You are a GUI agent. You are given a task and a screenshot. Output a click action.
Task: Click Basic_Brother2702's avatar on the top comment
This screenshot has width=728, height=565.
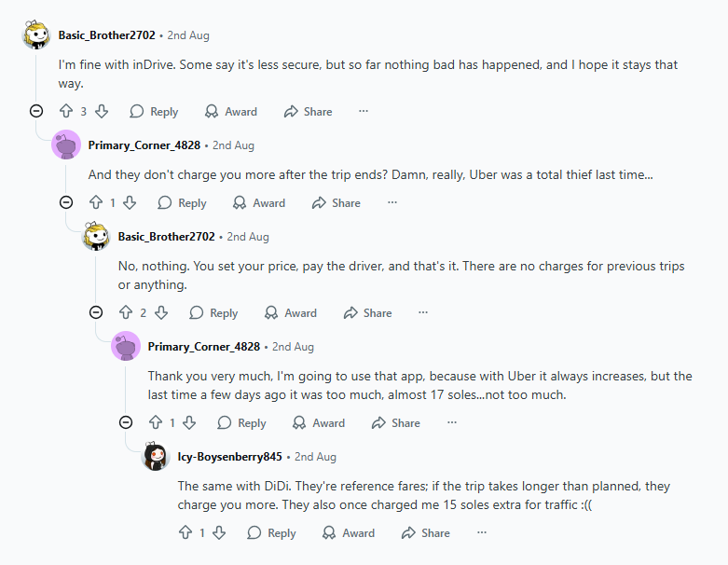[x=36, y=35]
